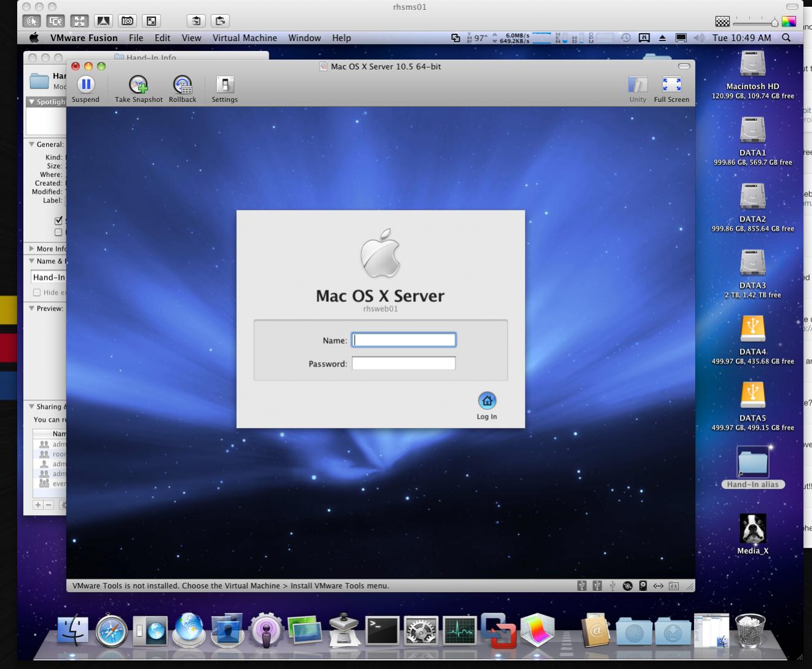This screenshot has width=812, height=669.
Task: Click the CD/DVD drive status icon
Action: coord(628,586)
